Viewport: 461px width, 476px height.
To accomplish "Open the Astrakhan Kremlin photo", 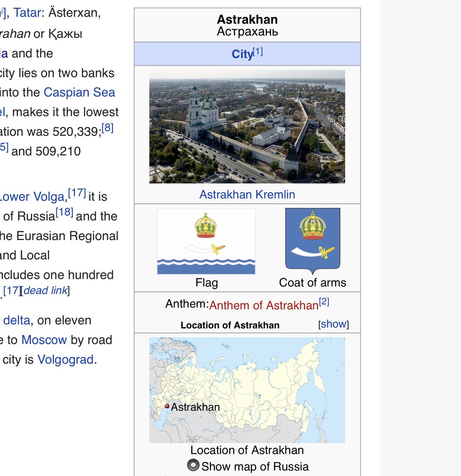I will click(247, 127).
